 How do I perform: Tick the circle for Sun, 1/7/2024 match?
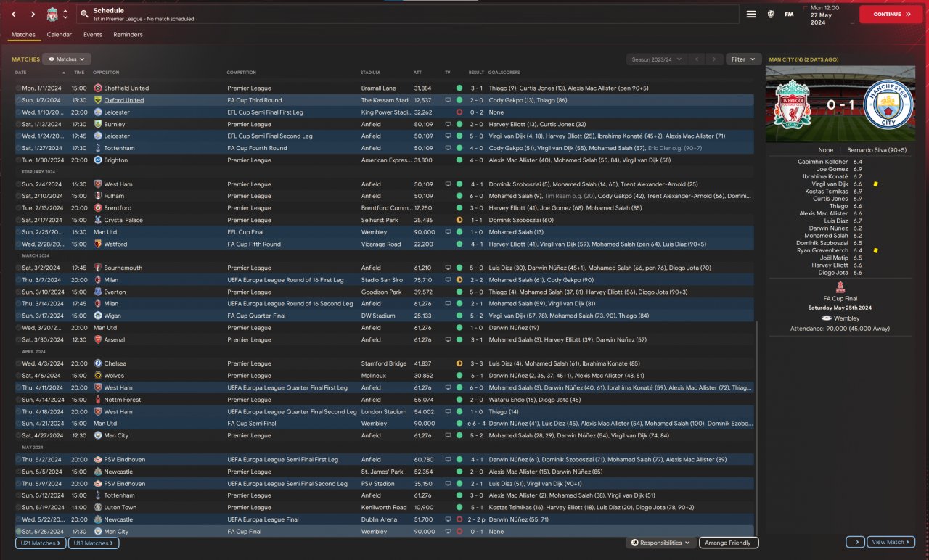18,100
